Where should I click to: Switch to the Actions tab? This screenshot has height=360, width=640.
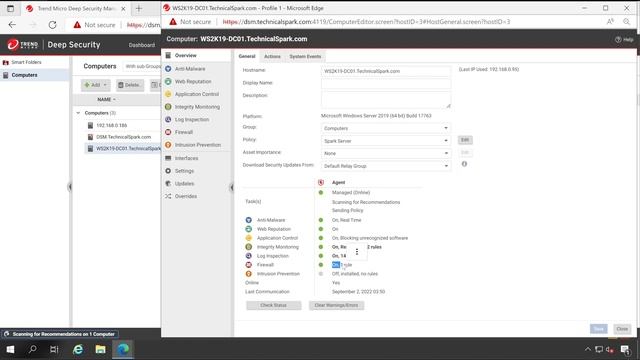(272, 56)
